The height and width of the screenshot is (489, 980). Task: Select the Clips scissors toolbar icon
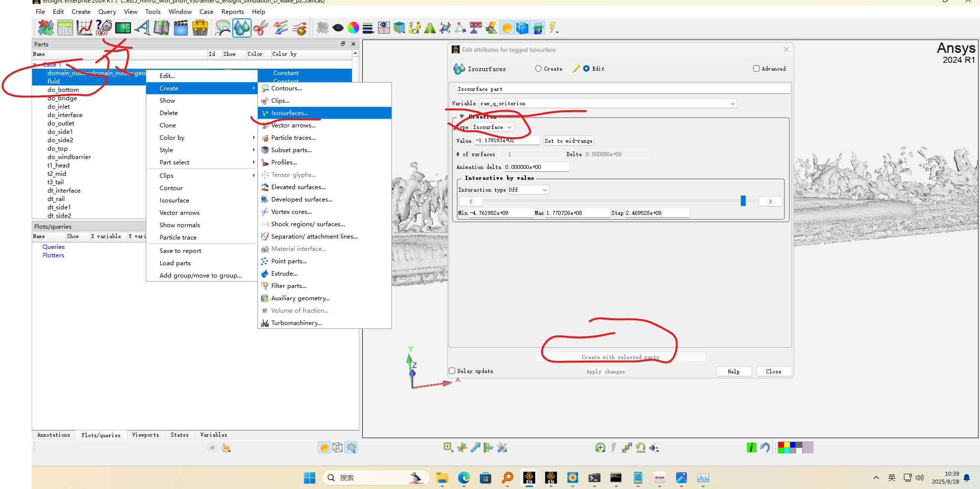click(x=260, y=28)
